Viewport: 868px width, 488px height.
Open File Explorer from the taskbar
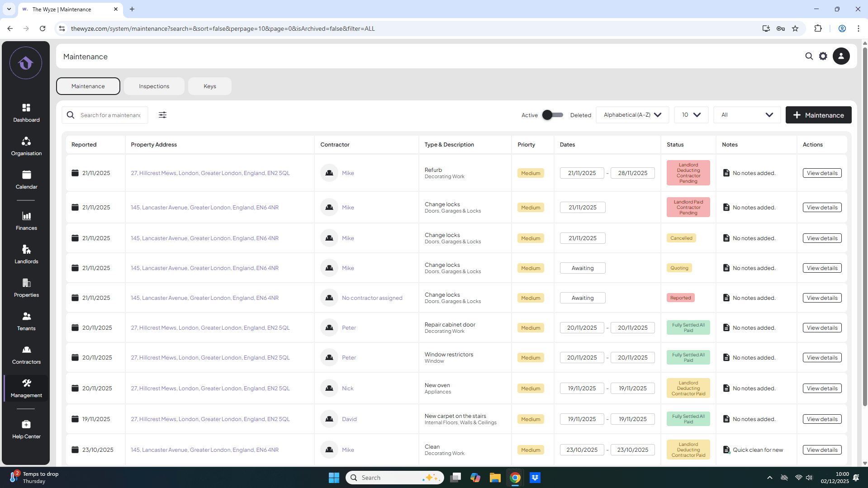(495, 478)
